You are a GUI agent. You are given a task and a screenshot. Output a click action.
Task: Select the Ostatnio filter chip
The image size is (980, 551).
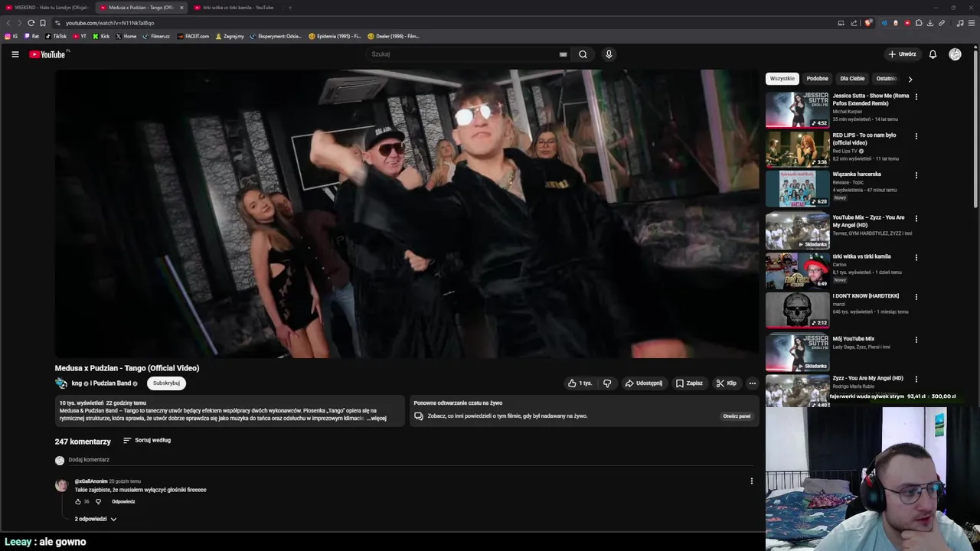coord(887,79)
